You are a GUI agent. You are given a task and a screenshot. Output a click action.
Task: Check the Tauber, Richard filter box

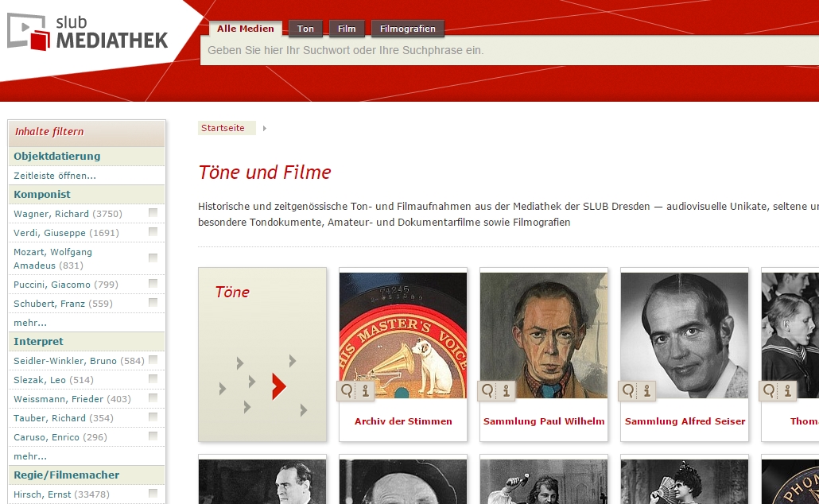153,417
